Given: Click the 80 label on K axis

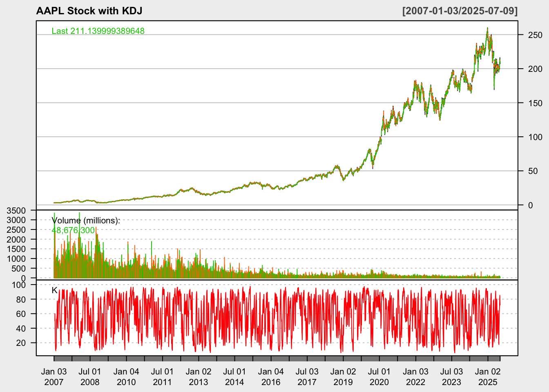Looking at the screenshot, I should 21,300.
